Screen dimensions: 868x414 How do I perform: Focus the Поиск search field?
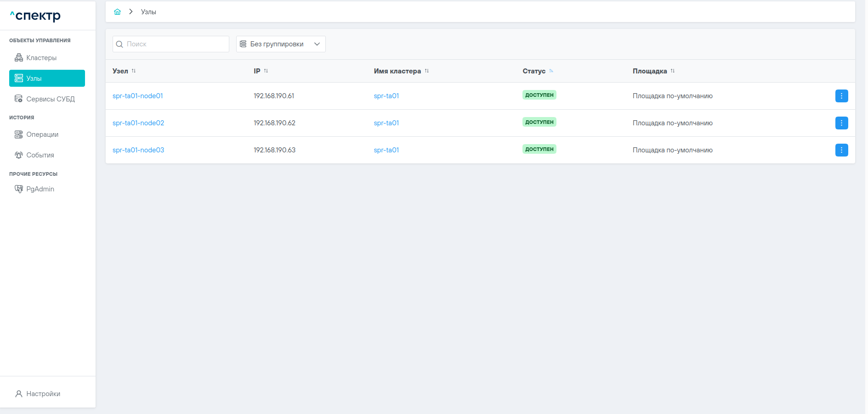[176, 44]
